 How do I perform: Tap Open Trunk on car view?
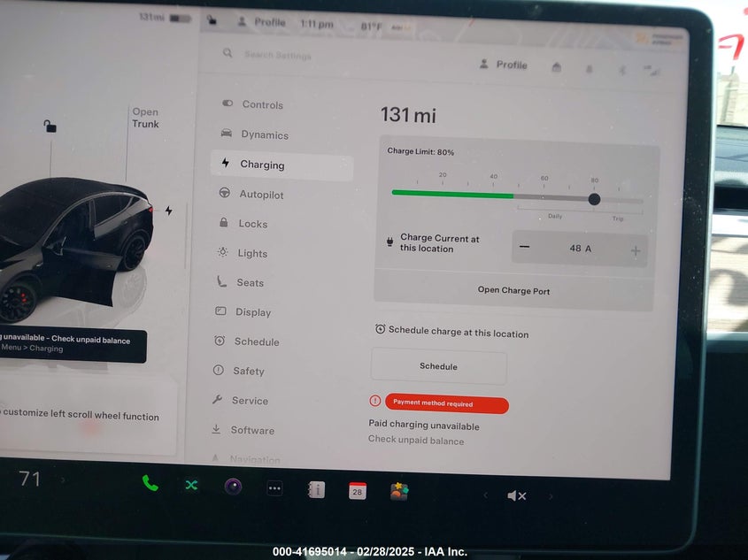coord(145,118)
